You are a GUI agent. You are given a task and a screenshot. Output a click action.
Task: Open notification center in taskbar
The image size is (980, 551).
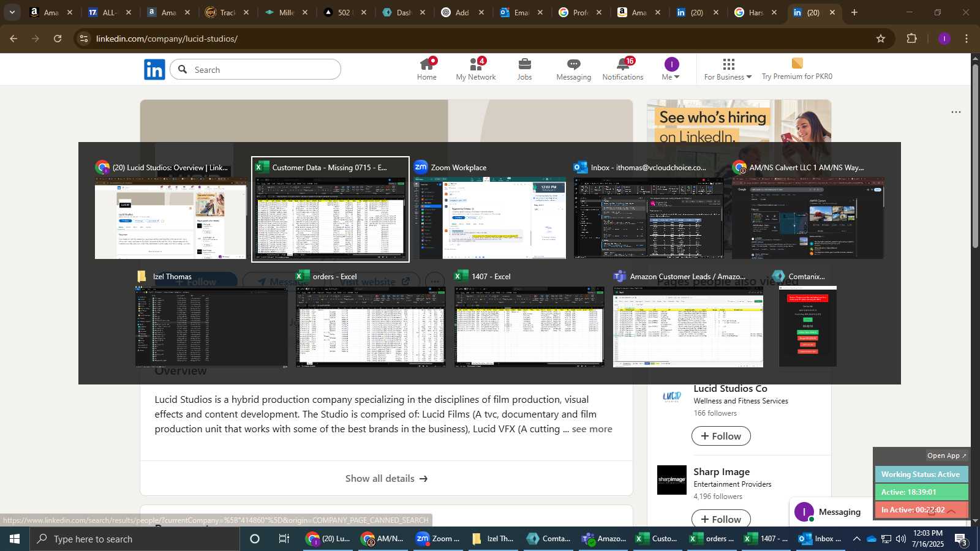point(960,539)
